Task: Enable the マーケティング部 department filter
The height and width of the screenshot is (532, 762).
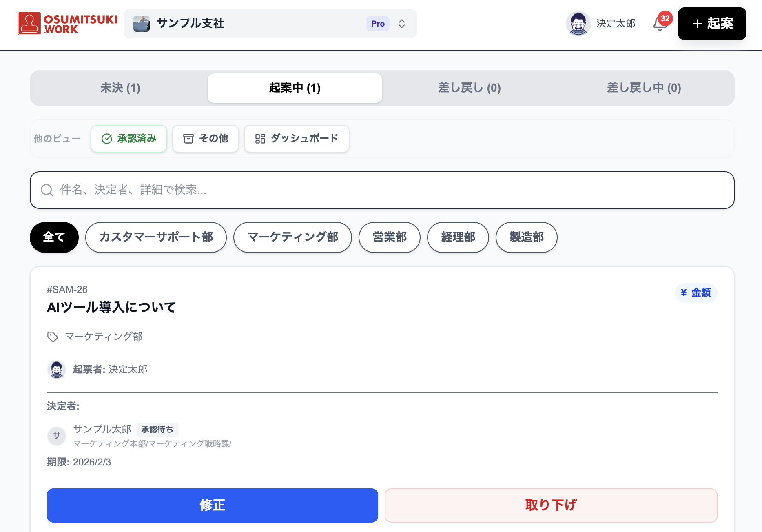Action: (292, 237)
